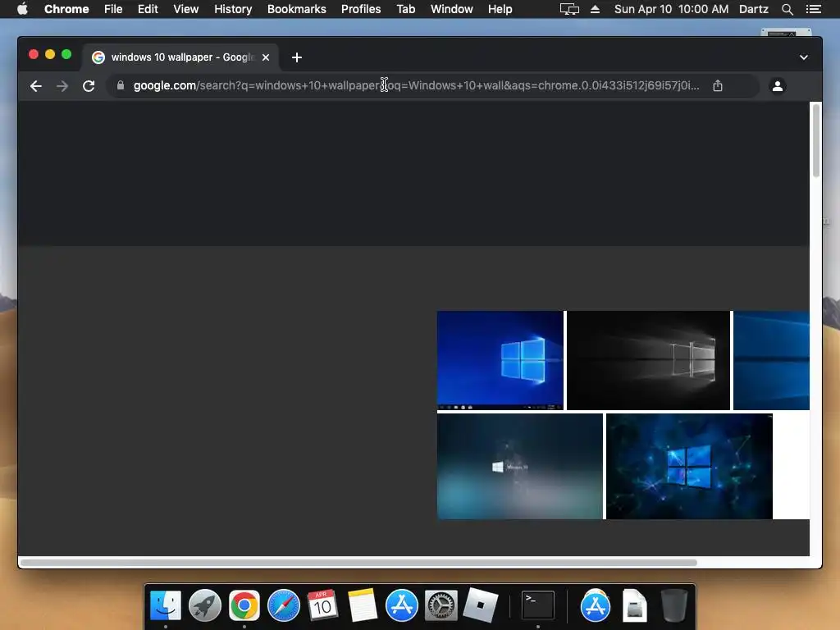Click the eject icon in menu bar
This screenshot has width=840, height=630.
coord(595,9)
